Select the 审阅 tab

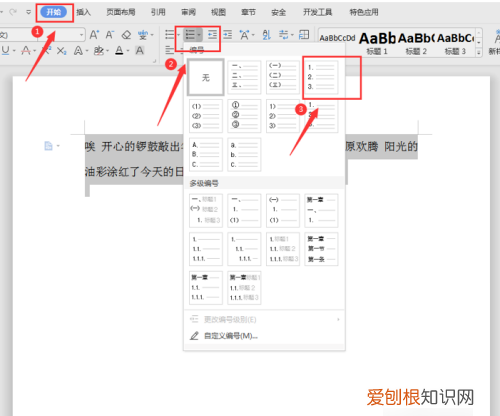[x=188, y=12]
